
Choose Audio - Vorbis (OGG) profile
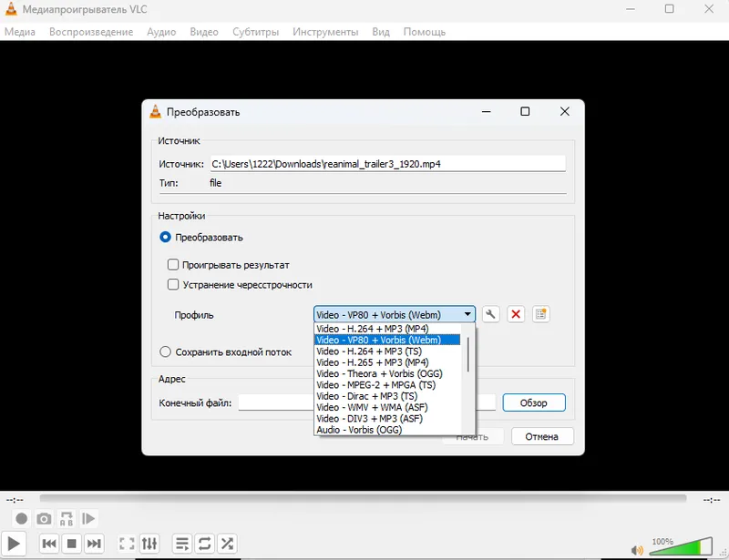click(387, 430)
